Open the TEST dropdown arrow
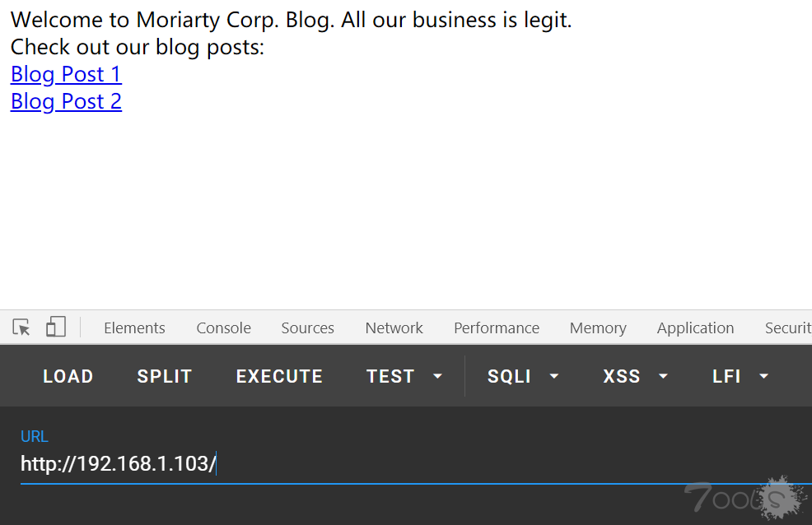Image resolution: width=812 pixels, height=525 pixels. coord(437,376)
